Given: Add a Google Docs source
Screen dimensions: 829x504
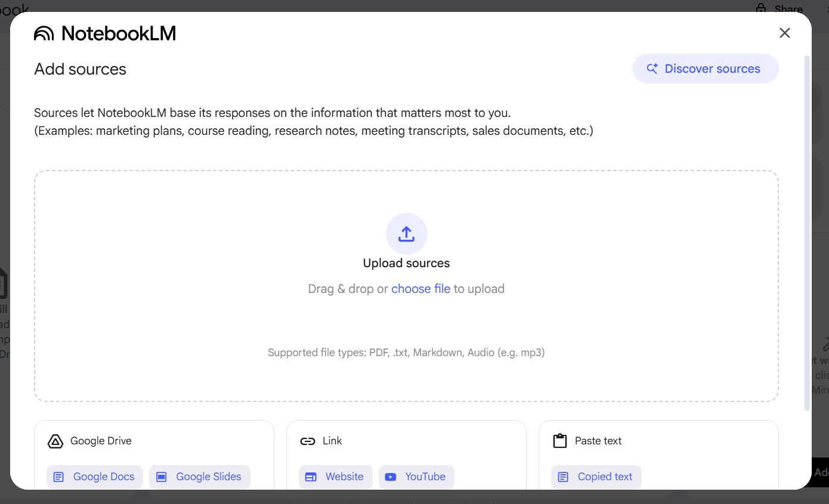Looking at the screenshot, I should 95,477.
